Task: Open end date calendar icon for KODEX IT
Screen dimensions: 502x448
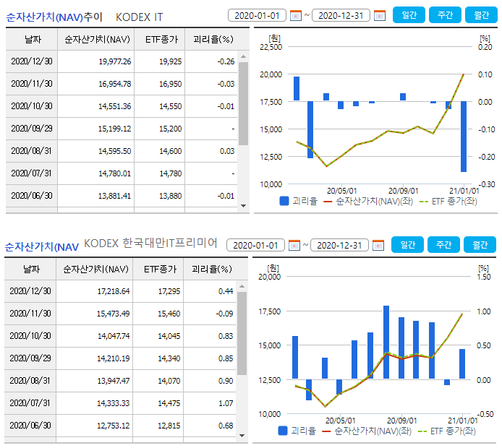Action: coord(379,15)
